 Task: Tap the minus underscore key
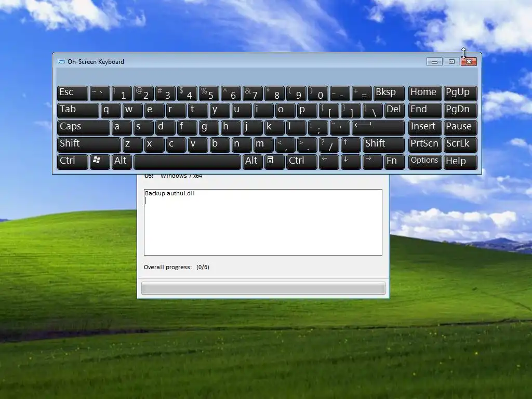click(340, 94)
